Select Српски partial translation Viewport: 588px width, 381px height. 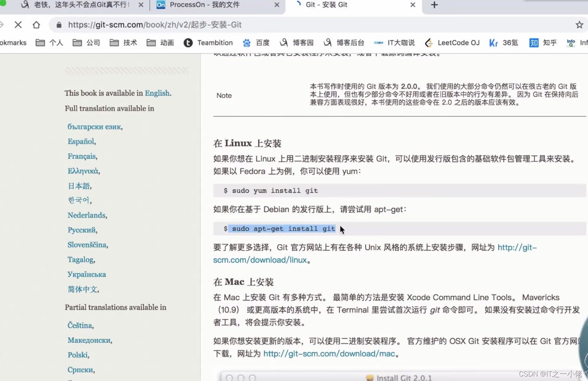[x=80, y=370]
